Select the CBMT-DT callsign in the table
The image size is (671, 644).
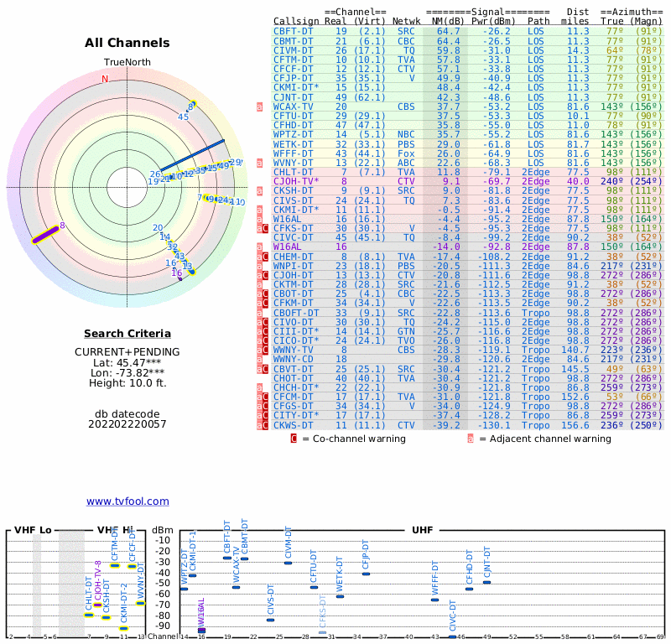click(293, 41)
